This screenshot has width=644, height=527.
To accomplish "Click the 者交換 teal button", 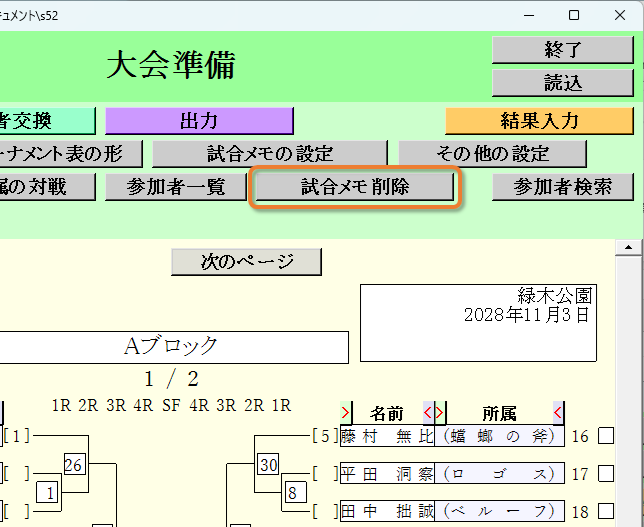I will tap(48, 121).
